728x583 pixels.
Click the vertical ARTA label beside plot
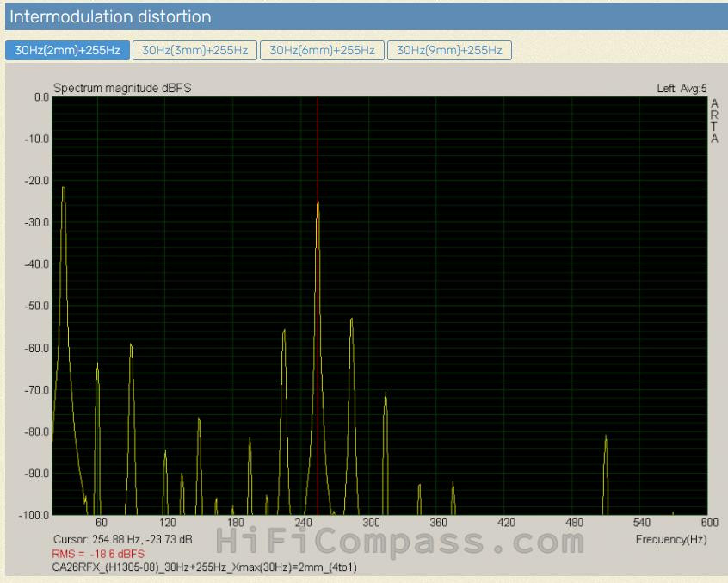(x=714, y=121)
